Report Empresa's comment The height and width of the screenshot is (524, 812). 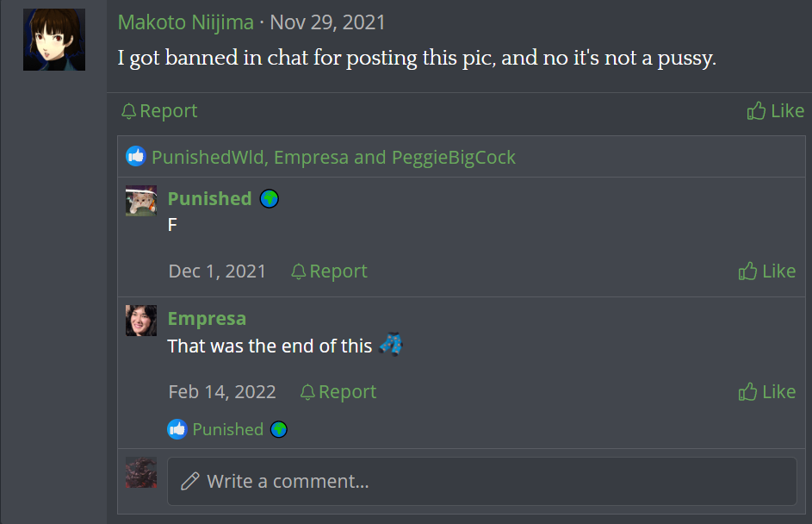click(338, 392)
